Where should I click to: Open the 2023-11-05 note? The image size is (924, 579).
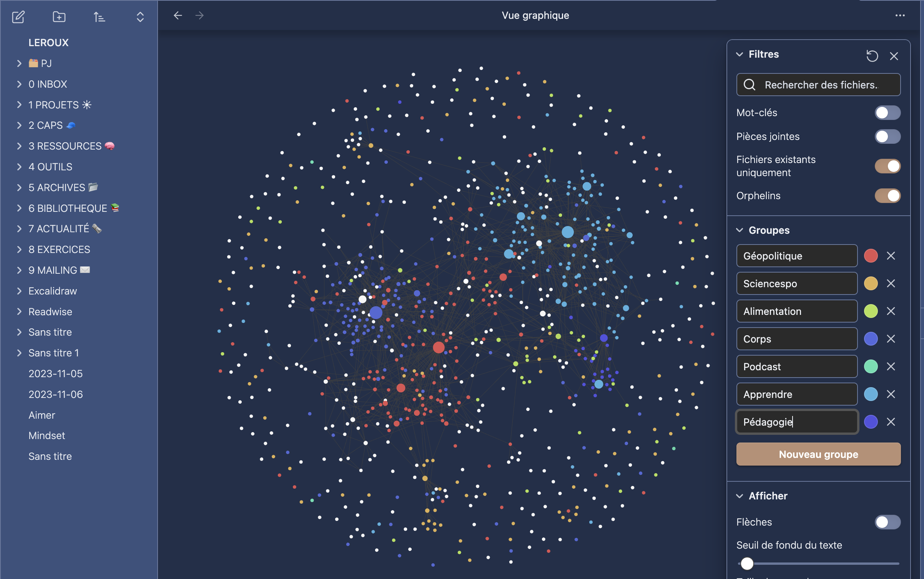[x=55, y=374]
